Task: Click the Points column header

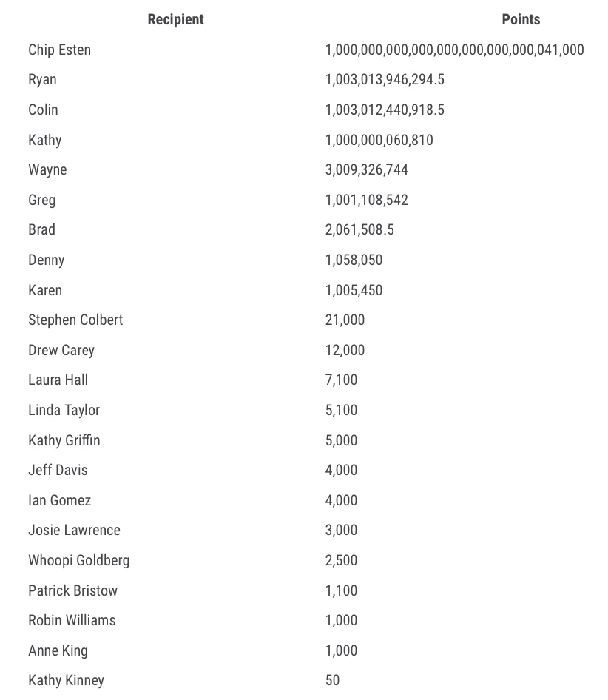Action: point(521,20)
